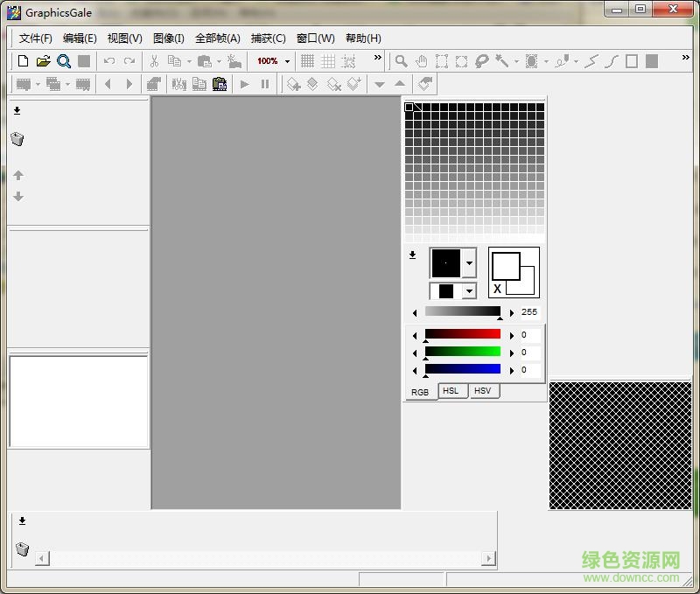Play the animation preview

coord(244,84)
